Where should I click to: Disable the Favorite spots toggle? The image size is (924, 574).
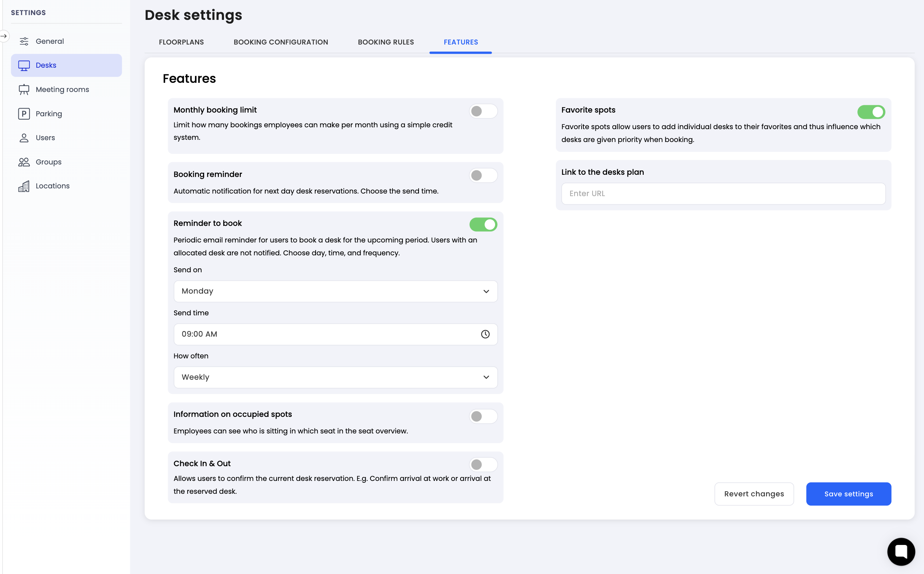tap(871, 112)
